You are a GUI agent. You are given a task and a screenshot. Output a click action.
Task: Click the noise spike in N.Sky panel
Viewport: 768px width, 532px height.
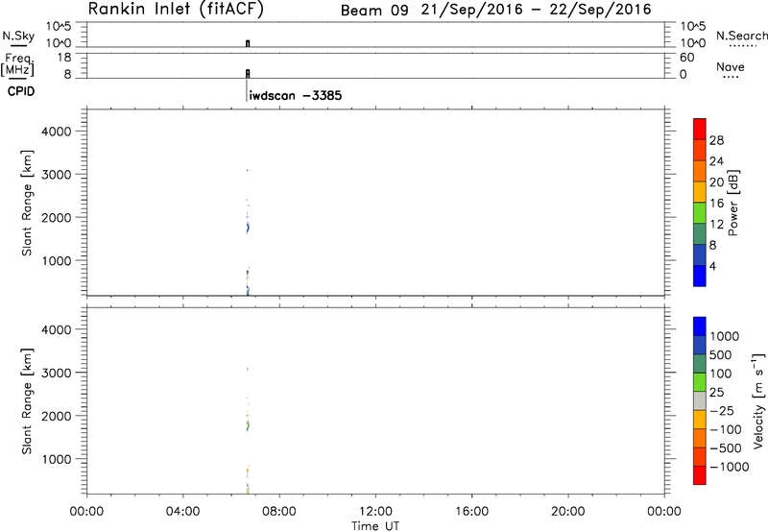(x=248, y=43)
